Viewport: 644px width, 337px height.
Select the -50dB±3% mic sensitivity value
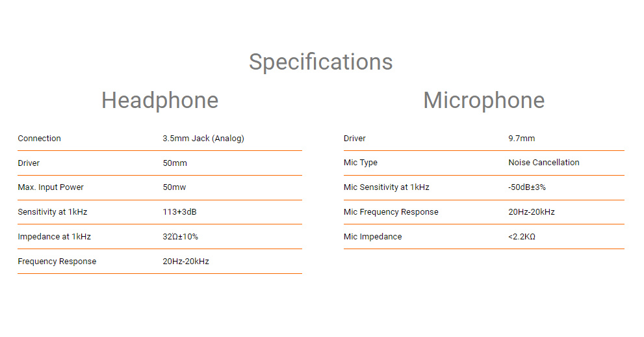(527, 187)
